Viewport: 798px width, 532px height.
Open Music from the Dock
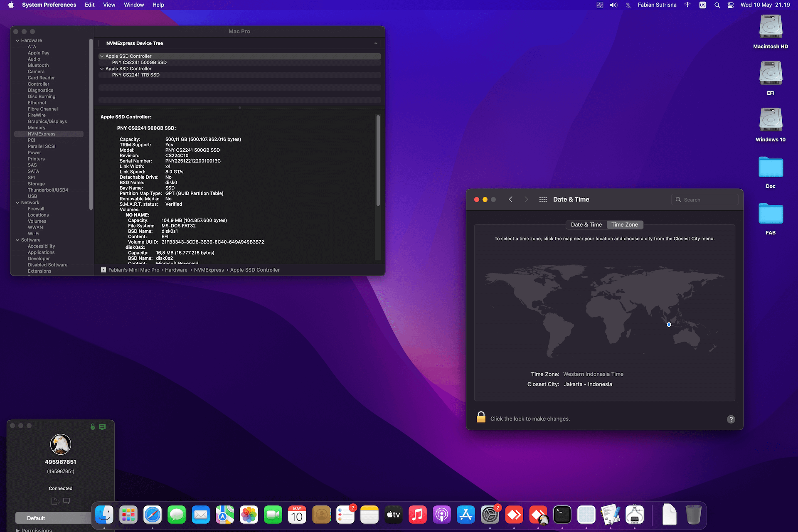pyautogui.click(x=418, y=515)
